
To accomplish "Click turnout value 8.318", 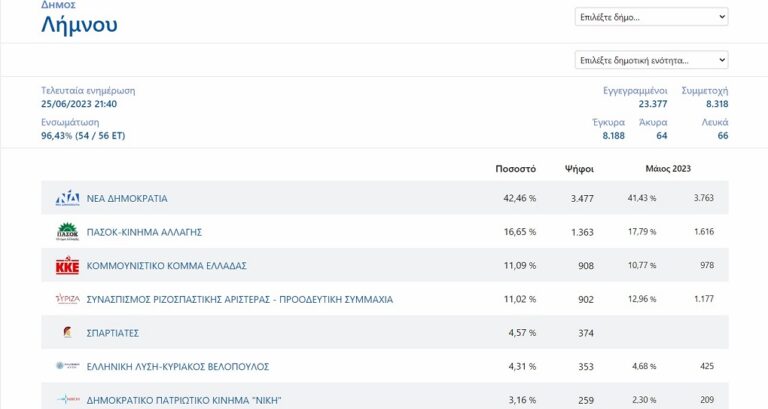I will (717, 104).
